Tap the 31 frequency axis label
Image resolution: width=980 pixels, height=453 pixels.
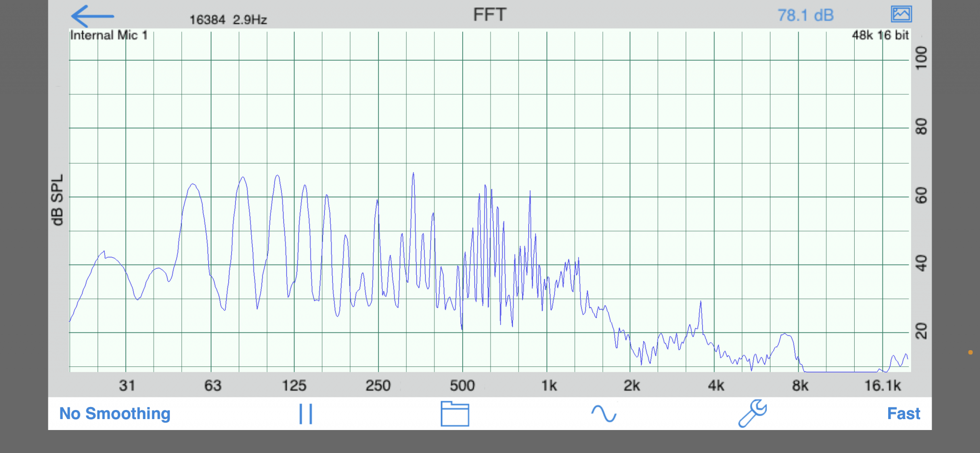tap(127, 386)
